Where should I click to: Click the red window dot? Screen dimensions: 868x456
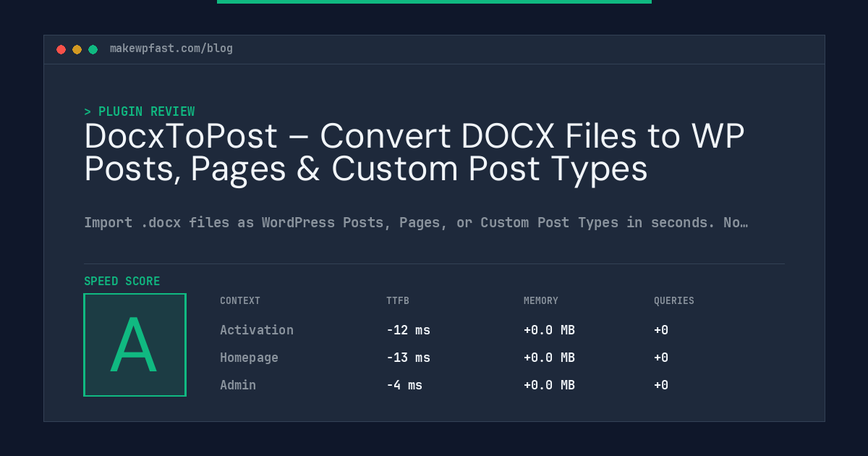[61, 49]
